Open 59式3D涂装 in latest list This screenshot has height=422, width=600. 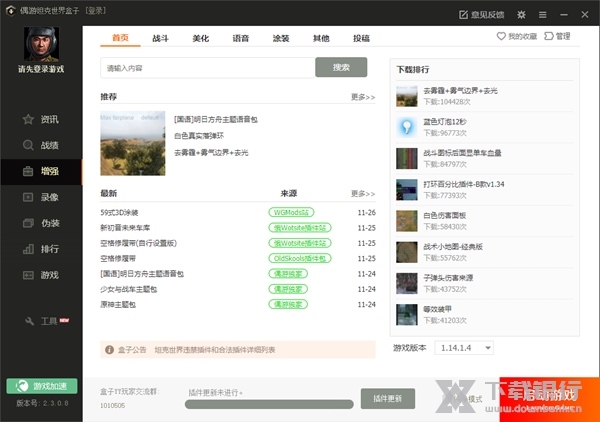click(119, 212)
